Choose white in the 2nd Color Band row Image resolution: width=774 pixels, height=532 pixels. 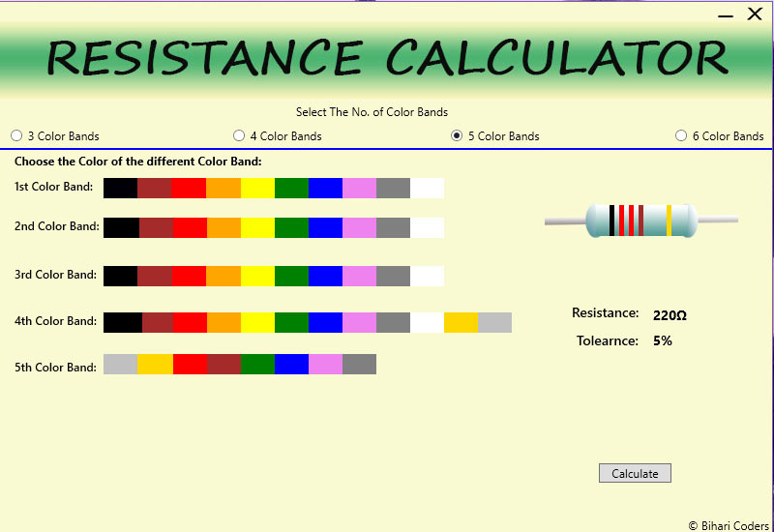427,227
